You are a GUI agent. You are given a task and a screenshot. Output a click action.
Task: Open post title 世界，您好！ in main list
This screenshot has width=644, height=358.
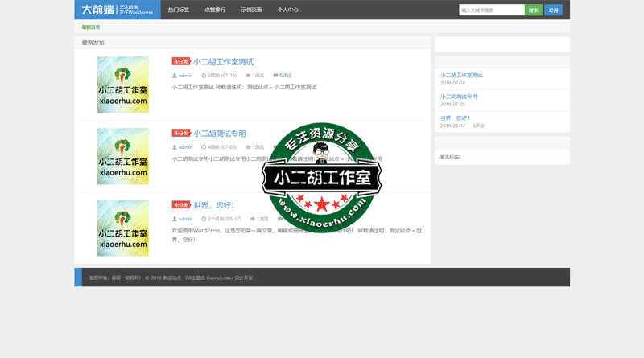point(213,205)
